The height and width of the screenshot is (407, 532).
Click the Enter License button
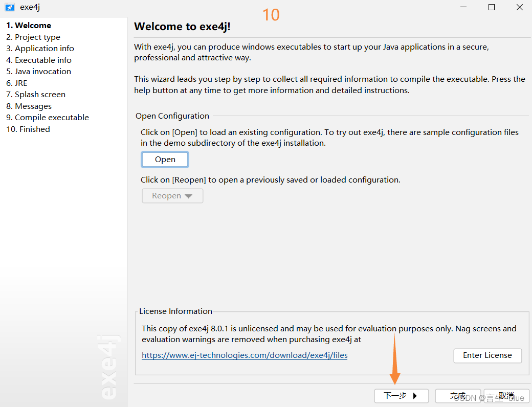[x=487, y=355]
